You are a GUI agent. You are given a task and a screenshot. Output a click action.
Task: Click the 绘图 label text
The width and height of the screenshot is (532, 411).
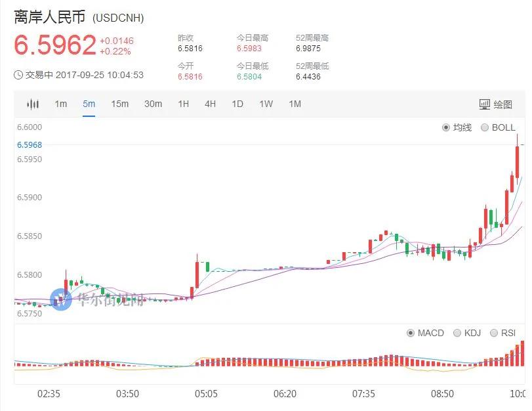[x=503, y=104]
